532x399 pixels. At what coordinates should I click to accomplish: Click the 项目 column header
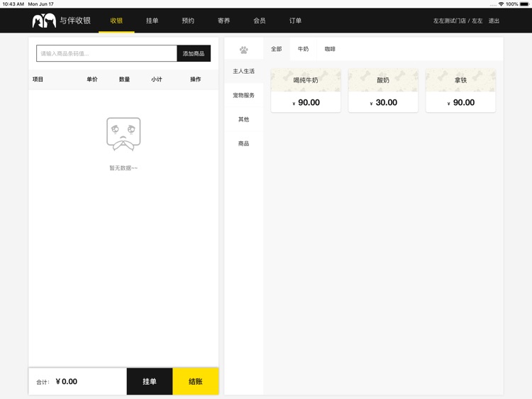pos(38,79)
